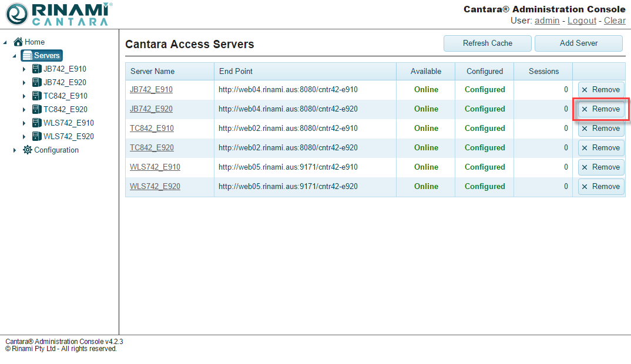Viewport: 631px width, 364px height.
Task: Click the JB742_E910 server icon in tree
Action: coord(37,69)
